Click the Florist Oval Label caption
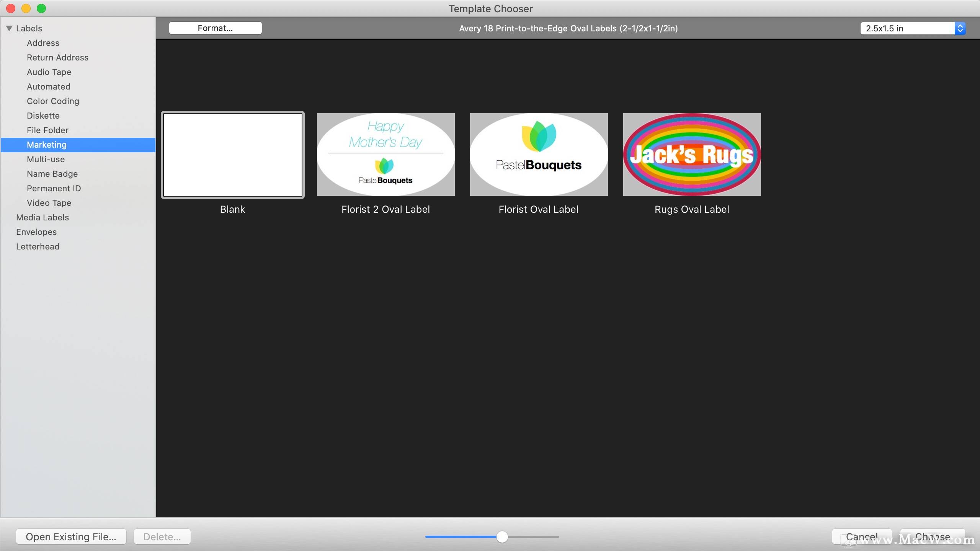 [539, 209]
